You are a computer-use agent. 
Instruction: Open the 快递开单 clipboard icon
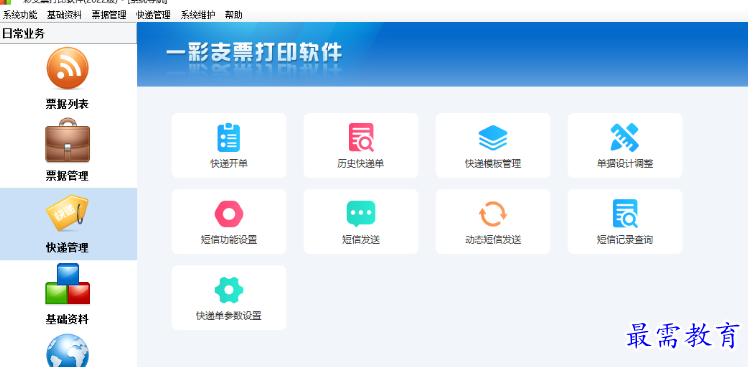click(229, 137)
